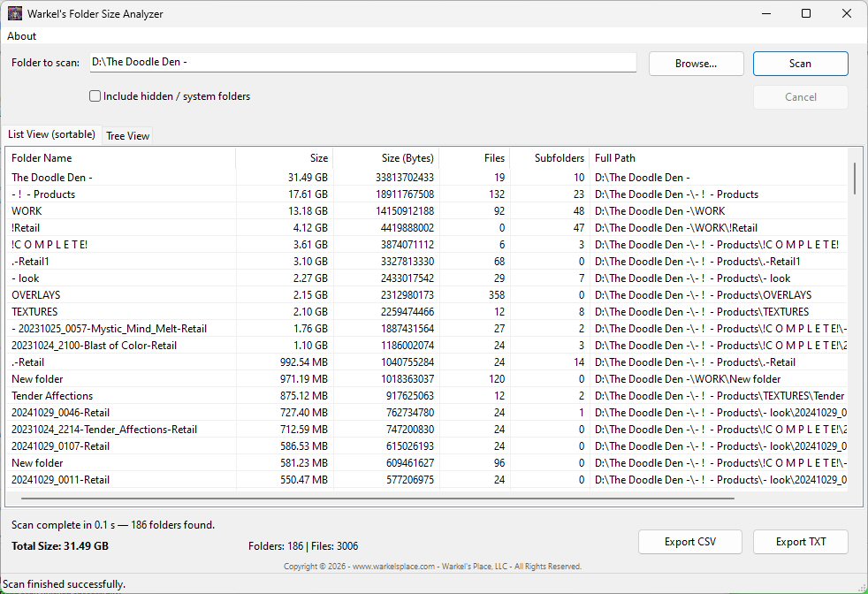This screenshot has width=868, height=594.
Task: Click the '2312980173' bytes cell
Action: click(x=407, y=295)
